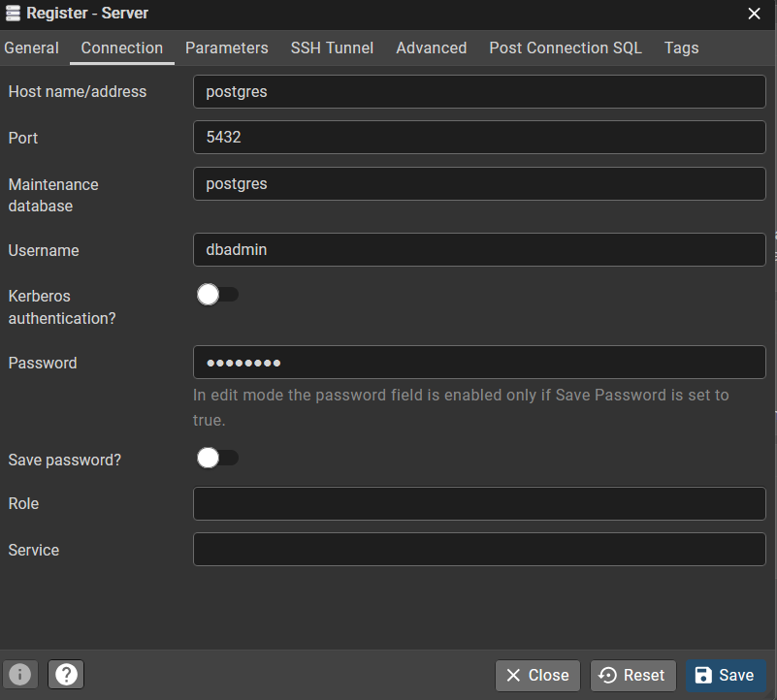777x700 pixels.
Task: Toggle Kerberos authentication switch
Action: tap(217, 295)
